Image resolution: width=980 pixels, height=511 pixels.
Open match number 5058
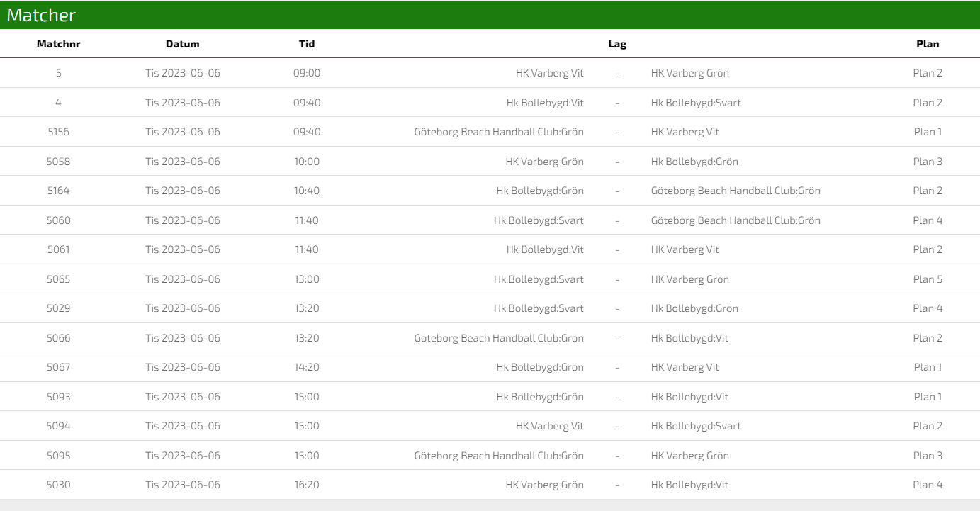click(58, 162)
